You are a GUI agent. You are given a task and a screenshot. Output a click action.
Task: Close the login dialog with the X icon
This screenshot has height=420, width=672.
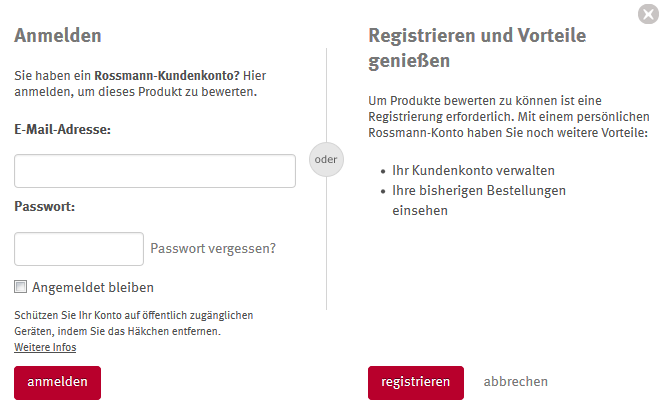pyautogui.click(x=648, y=14)
